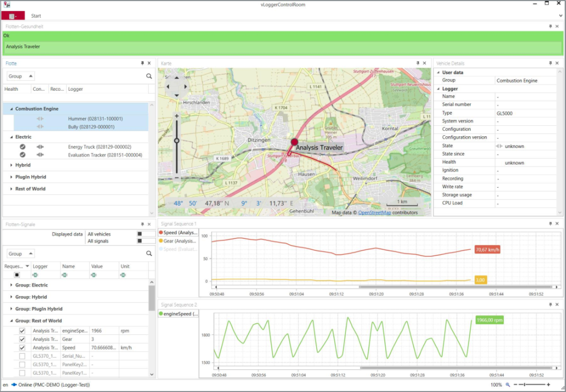Screen dimensions: 566x392
Task: Pin the Vehicle Details panel
Action: (550, 63)
